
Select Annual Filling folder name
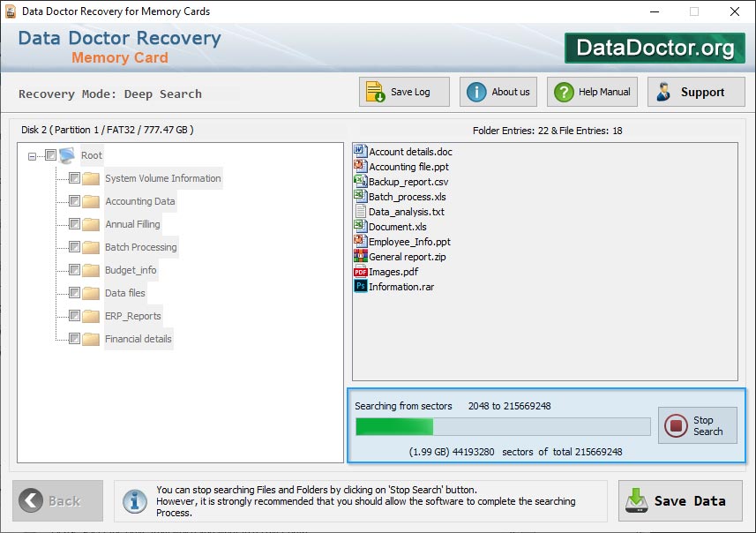pyautogui.click(x=132, y=224)
